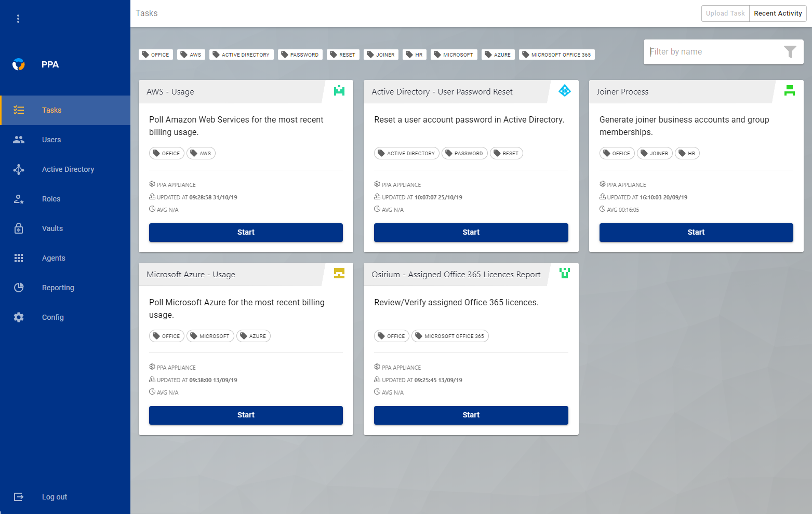Screen dimensions: 812x514
Task: Click the Users people icon
Action: pyautogui.click(x=19, y=140)
